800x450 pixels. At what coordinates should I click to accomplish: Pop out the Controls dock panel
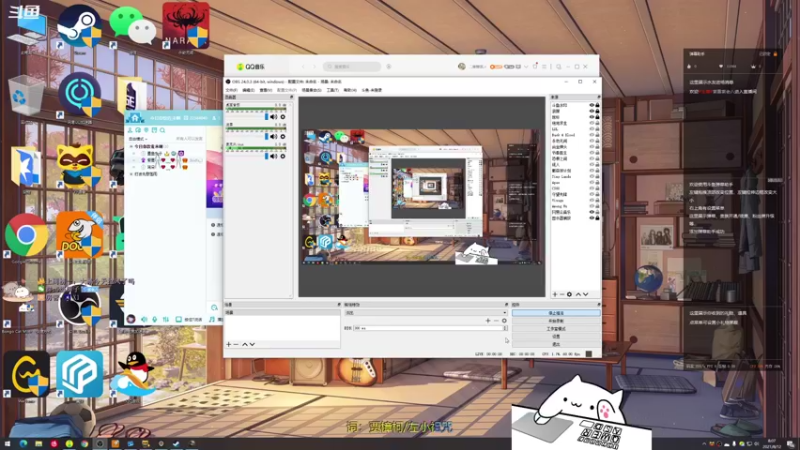pyautogui.click(x=599, y=305)
